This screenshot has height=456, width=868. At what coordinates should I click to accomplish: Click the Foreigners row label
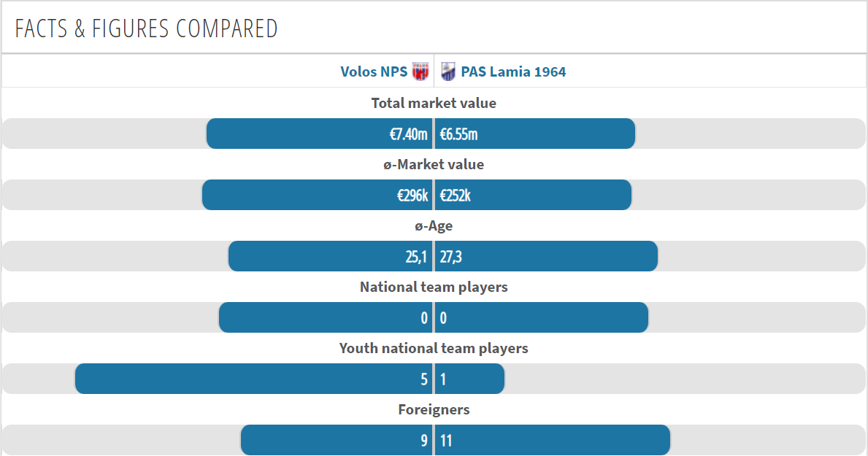(x=434, y=409)
